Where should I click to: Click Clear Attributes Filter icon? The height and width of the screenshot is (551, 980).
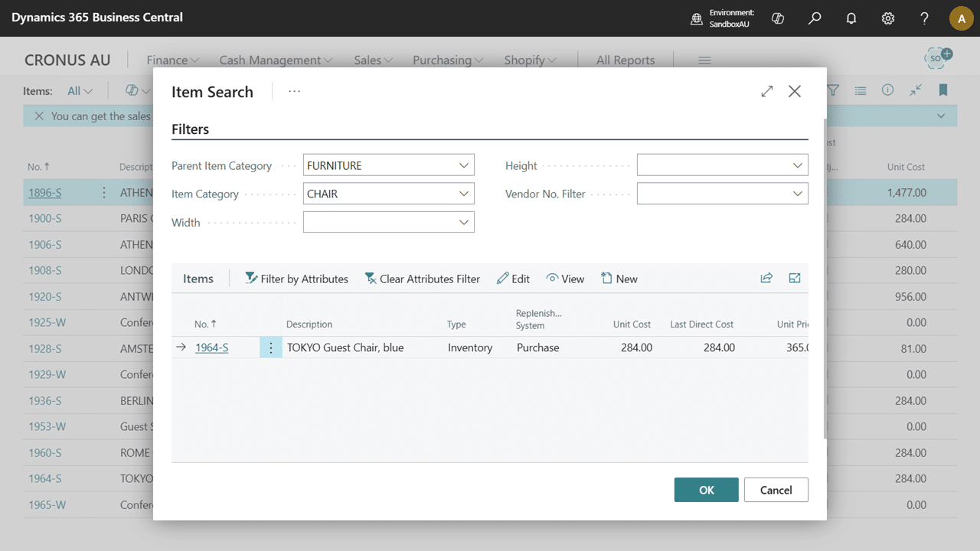coord(371,279)
